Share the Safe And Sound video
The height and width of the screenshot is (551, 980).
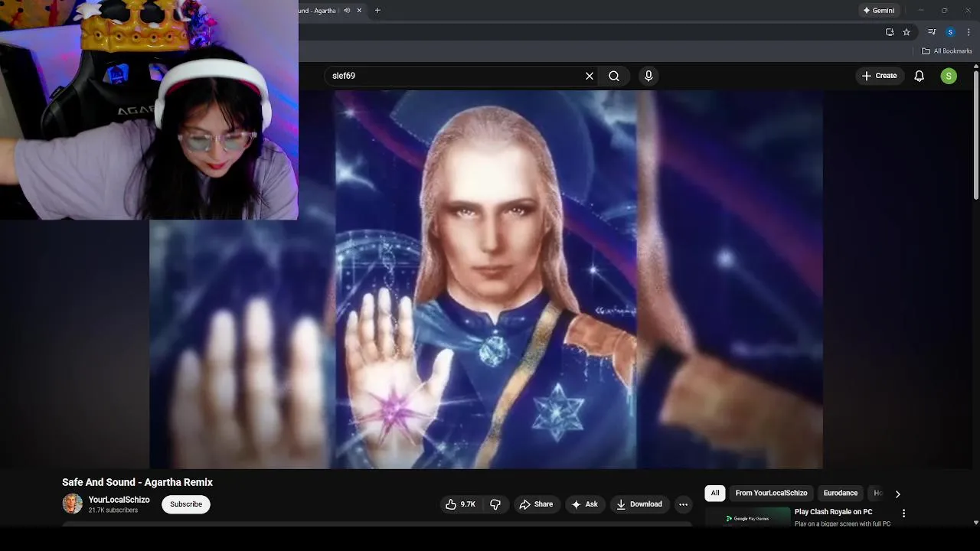pyautogui.click(x=535, y=504)
